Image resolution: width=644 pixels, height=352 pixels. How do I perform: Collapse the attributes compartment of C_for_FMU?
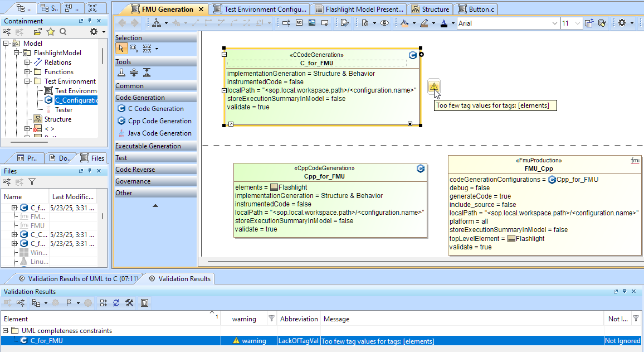[x=224, y=90]
